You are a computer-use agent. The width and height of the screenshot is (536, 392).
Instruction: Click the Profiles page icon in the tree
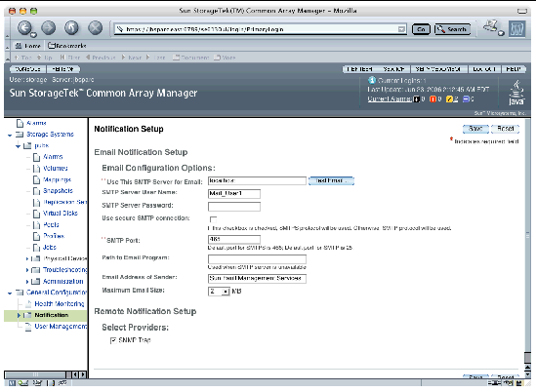point(36,236)
